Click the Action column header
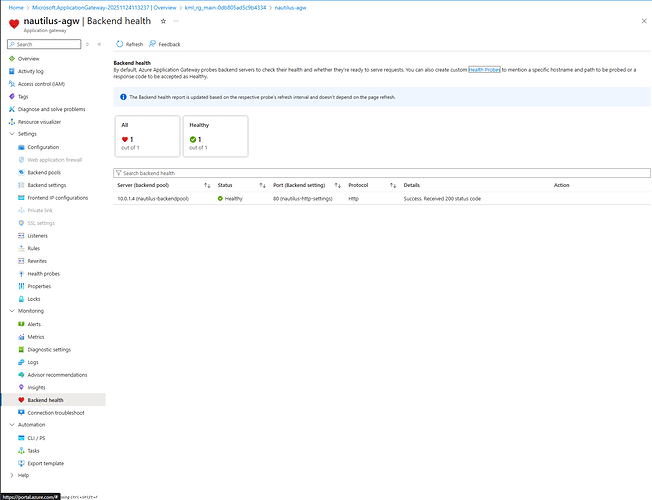 pos(561,185)
